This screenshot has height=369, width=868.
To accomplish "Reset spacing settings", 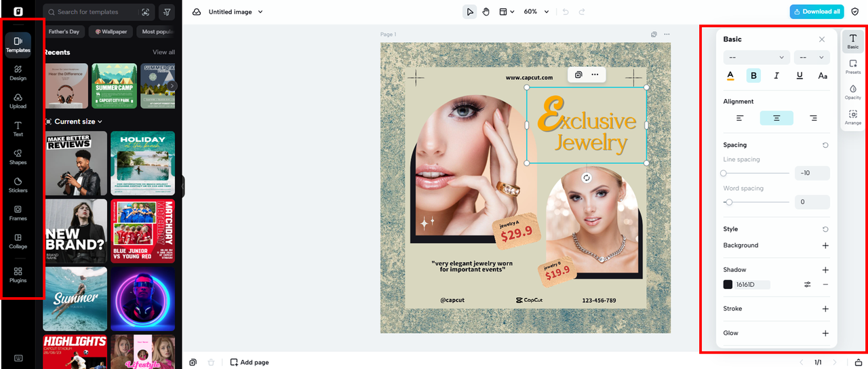I will coord(825,145).
